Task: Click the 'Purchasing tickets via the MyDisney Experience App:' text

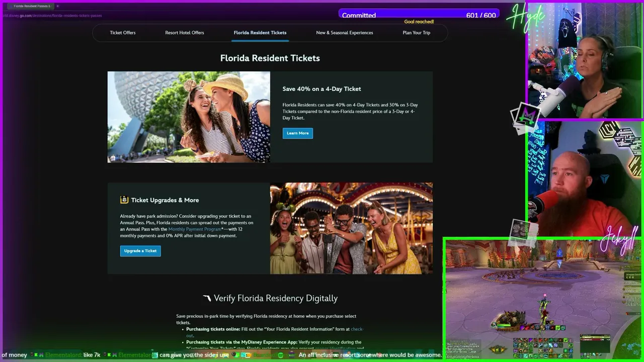Action: pos(242,342)
